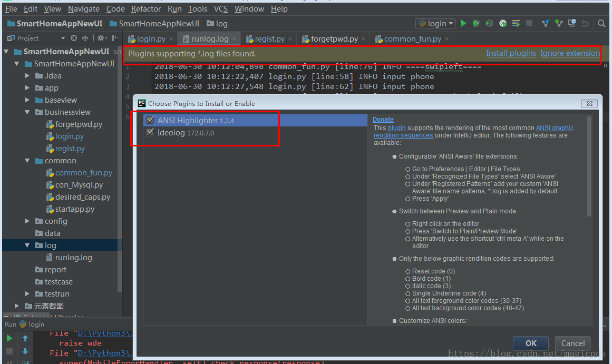Click the Run panel Stop square
Viewport: 612px width, 364px height.
[9, 351]
